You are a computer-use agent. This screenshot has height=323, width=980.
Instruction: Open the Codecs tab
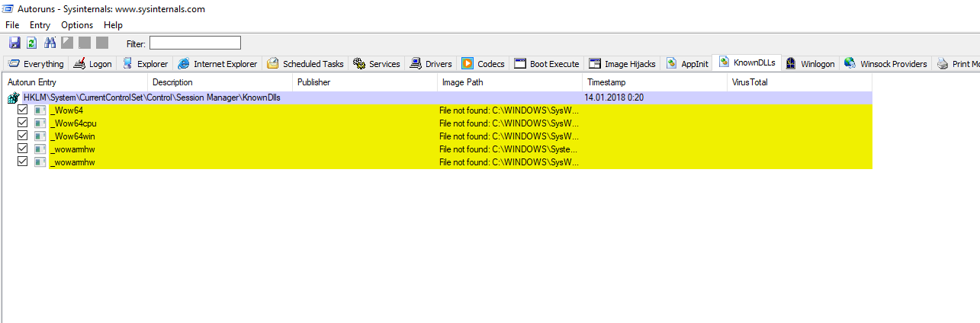483,64
